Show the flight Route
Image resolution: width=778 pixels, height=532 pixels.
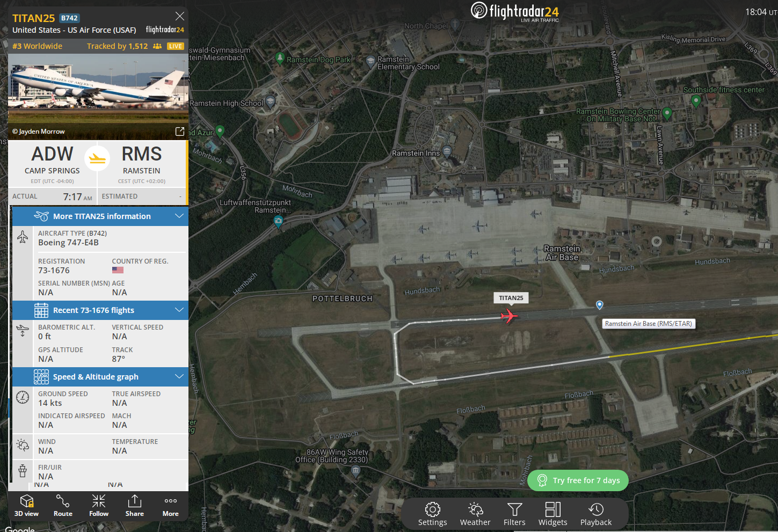pyautogui.click(x=63, y=506)
